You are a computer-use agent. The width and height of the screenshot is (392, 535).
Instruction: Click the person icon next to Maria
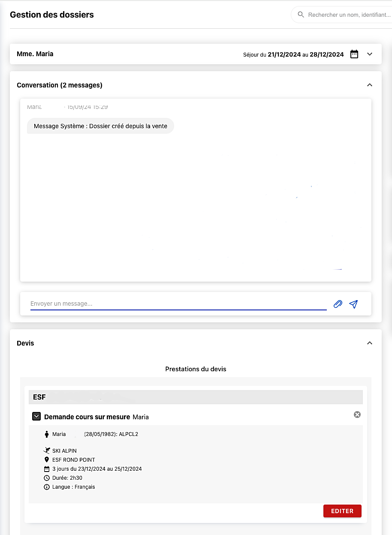pos(47,434)
